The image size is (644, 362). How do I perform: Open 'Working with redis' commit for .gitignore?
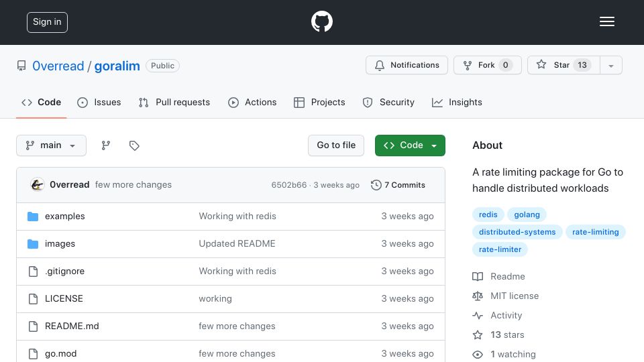pyautogui.click(x=237, y=271)
